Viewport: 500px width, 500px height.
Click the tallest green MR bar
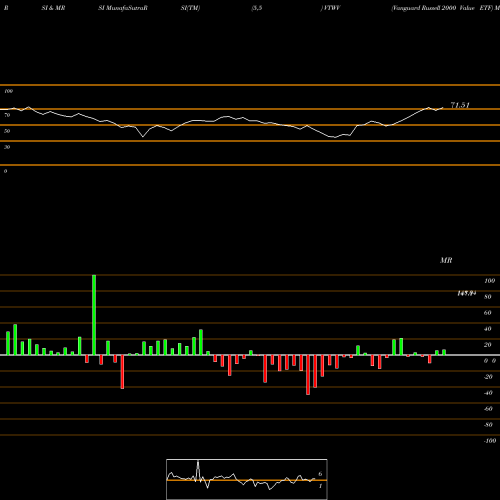[x=94, y=315]
